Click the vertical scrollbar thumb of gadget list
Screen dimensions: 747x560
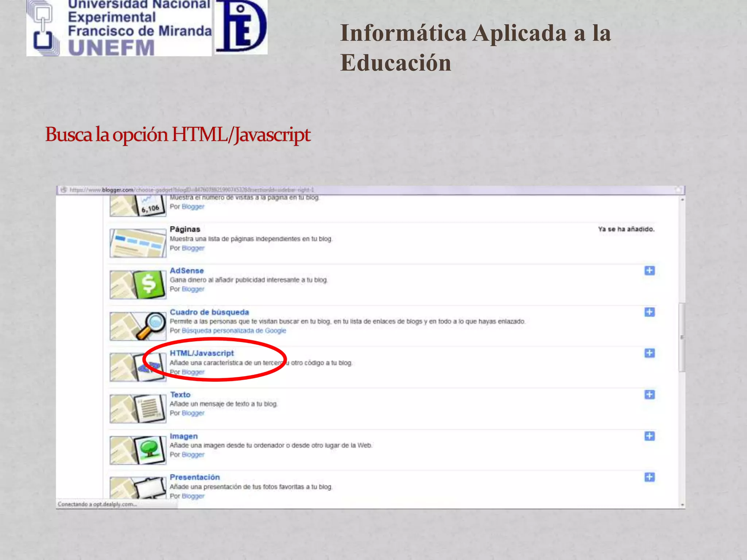(x=682, y=337)
